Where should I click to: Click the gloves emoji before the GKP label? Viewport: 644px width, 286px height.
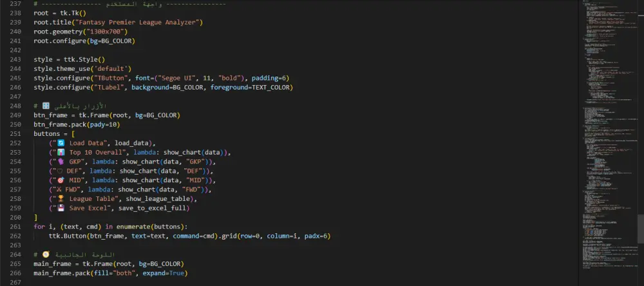[61, 162]
